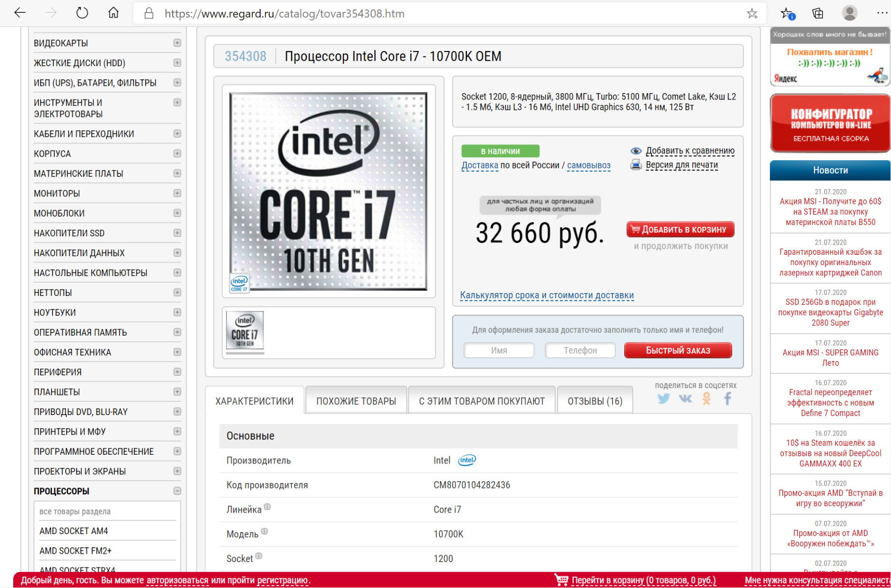
Task: Switch to the ХАРАКТЕРИСТИКИ tab
Action: point(255,401)
